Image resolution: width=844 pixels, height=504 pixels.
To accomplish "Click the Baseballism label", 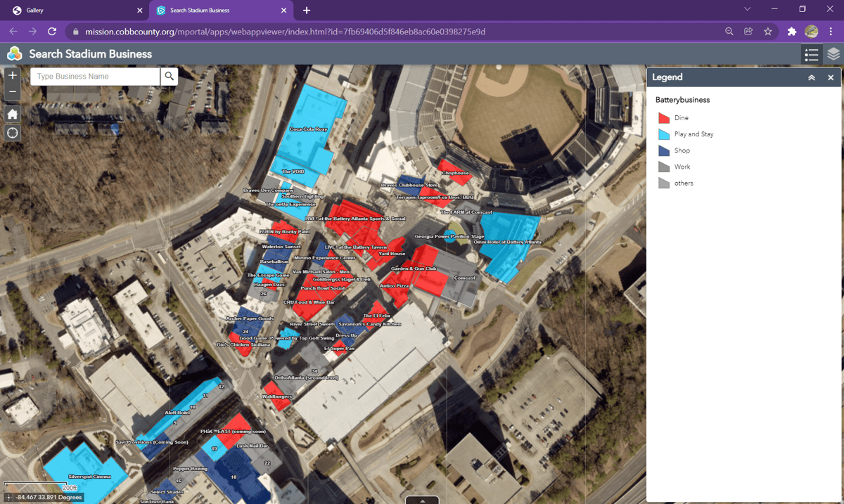I will click(x=273, y=261).
